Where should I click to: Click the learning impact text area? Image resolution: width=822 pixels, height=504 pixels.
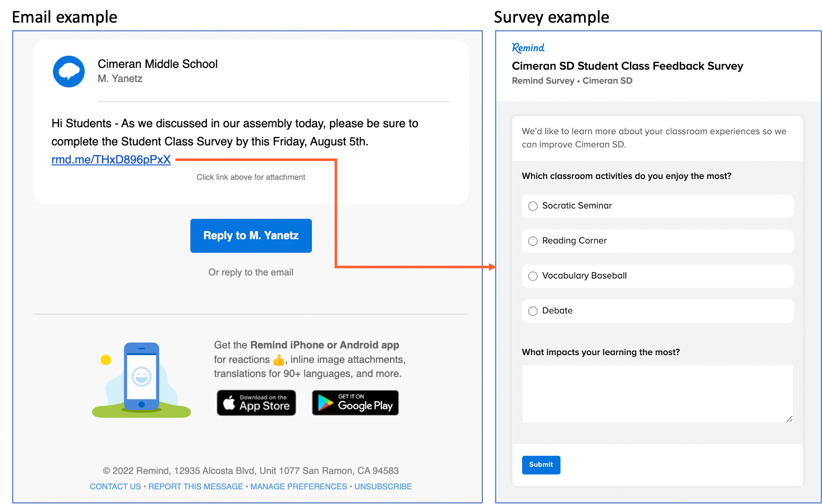tap(657, 393)
